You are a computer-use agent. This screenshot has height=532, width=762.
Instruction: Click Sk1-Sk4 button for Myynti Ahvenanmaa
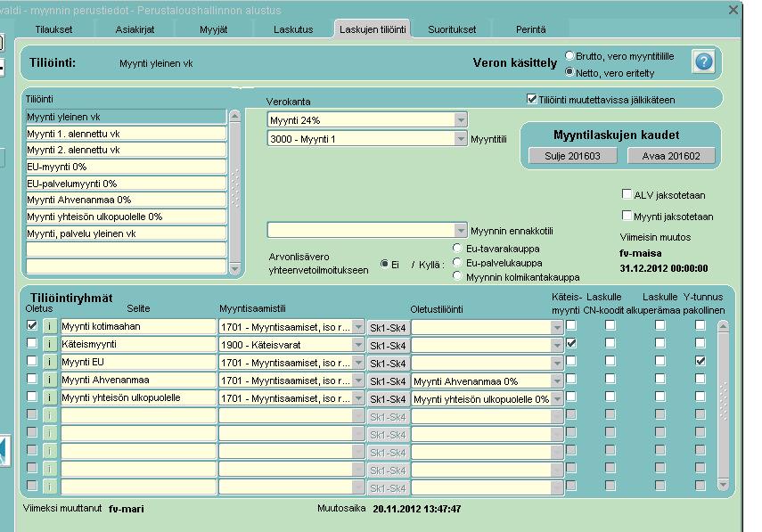coord(388,381)
